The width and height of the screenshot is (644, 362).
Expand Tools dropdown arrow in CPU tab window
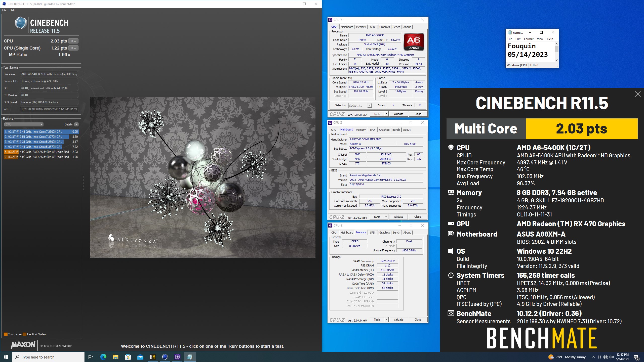[x=386, y=114]
